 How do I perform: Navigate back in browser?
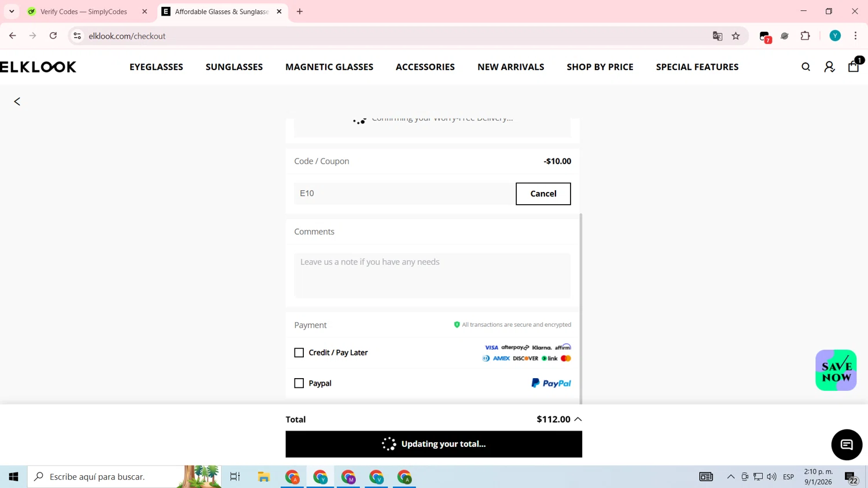click(x=13, y=36)
